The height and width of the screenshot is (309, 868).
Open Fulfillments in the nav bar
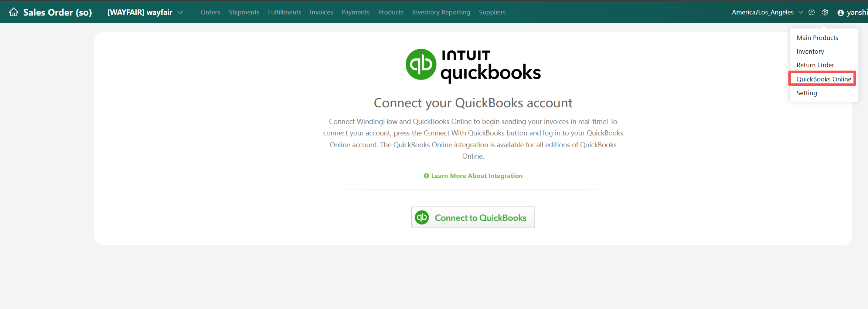[285, 12]
